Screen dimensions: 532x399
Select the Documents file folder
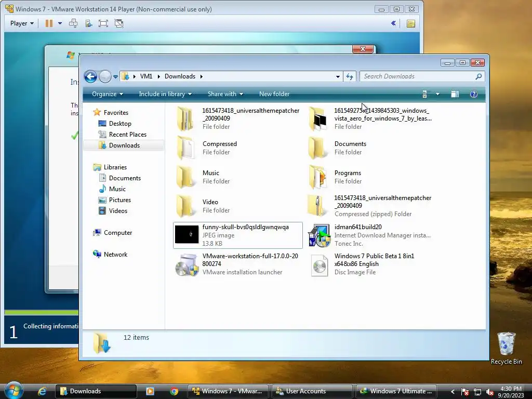(x=370, y=148)
